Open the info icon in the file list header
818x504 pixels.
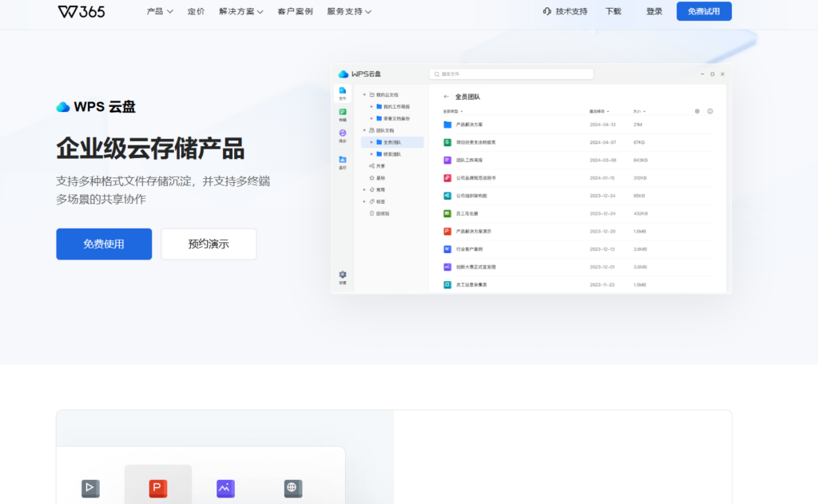point(710,112)
